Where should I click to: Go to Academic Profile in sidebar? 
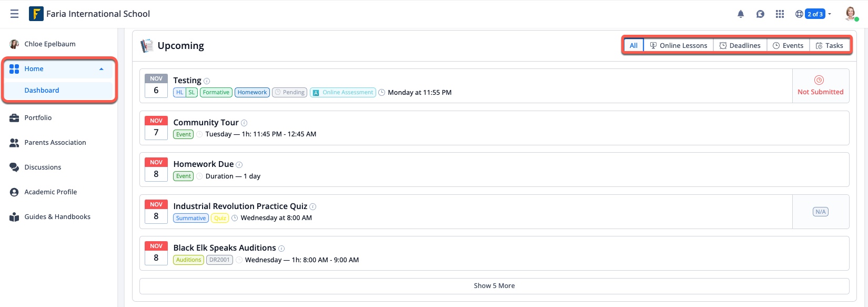pos(51,192)
